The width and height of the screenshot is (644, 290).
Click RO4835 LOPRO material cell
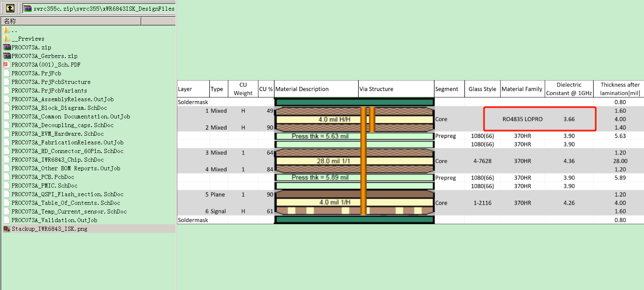522,119
